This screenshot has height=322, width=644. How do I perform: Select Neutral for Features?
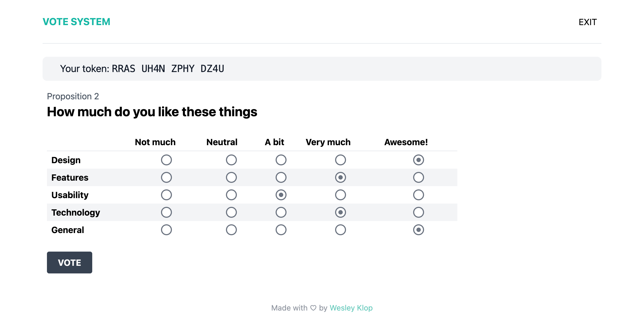point(231,177)
